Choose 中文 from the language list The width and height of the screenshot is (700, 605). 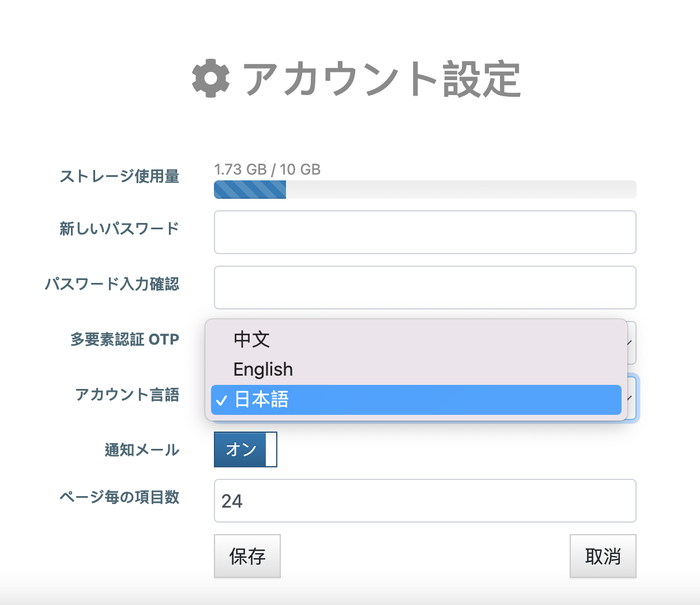251,339
